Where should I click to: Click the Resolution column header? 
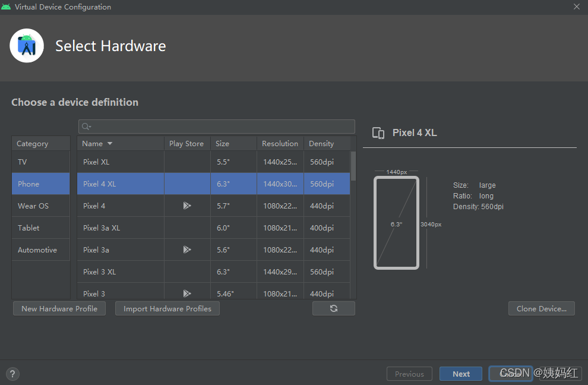(280, 143)
